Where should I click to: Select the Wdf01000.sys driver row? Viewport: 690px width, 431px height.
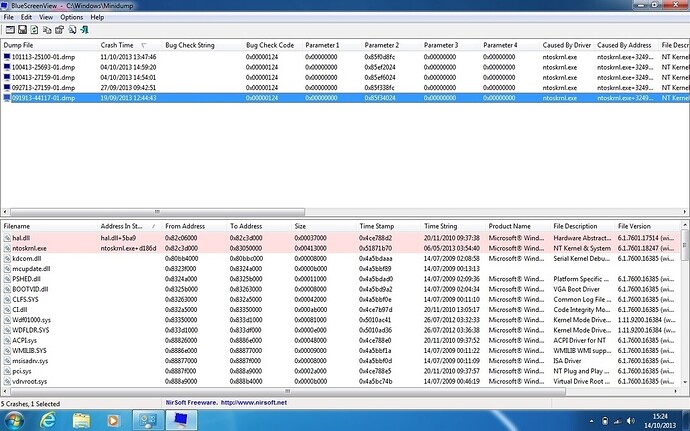(x=341, y=320)
